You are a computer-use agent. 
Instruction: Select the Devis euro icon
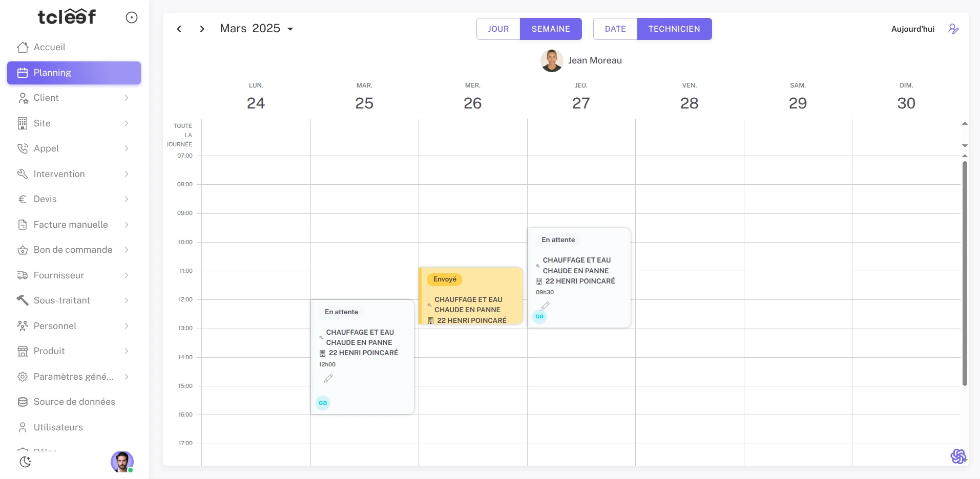coord(22,199)
